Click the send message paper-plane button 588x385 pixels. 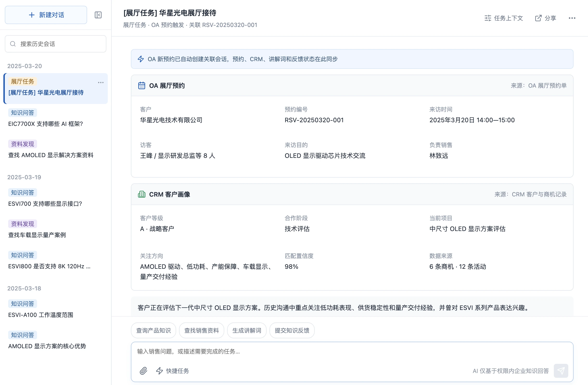(x=561, y=371)
